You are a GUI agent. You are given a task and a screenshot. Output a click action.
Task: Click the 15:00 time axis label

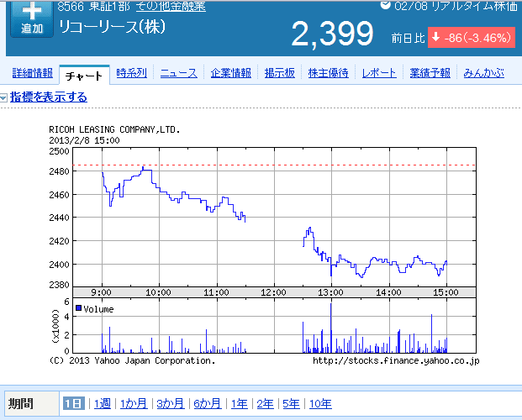coord(446,292)
